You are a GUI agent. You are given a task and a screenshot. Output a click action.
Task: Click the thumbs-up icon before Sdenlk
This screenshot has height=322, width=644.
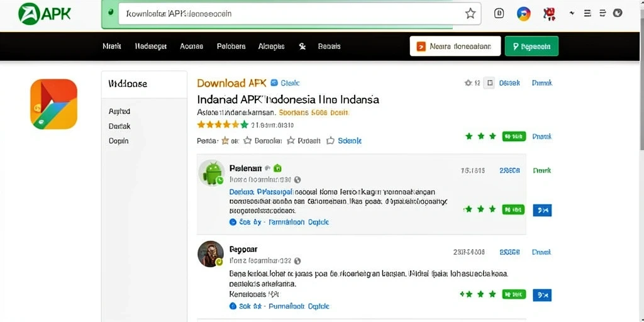pos(330,140)
